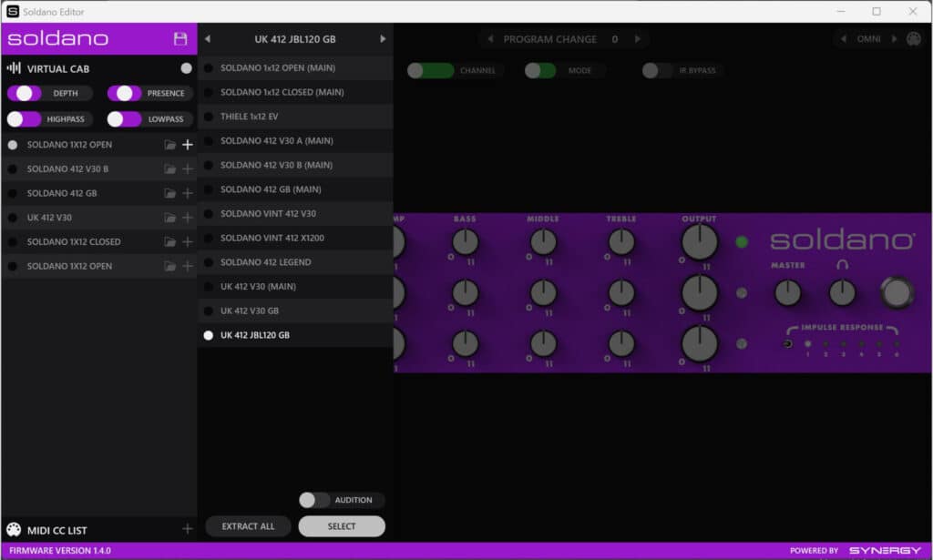
Task: Click the SELECT button
Action: (x=342, y=526)
